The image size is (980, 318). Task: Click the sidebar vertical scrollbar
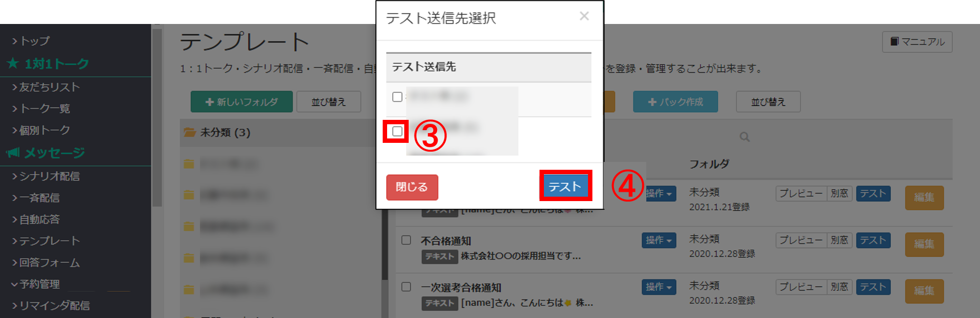tap(157, 117)
